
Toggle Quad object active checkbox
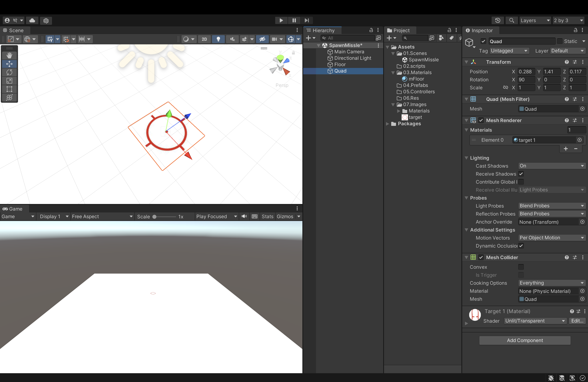pyautogui.click(x=483, y=41)
